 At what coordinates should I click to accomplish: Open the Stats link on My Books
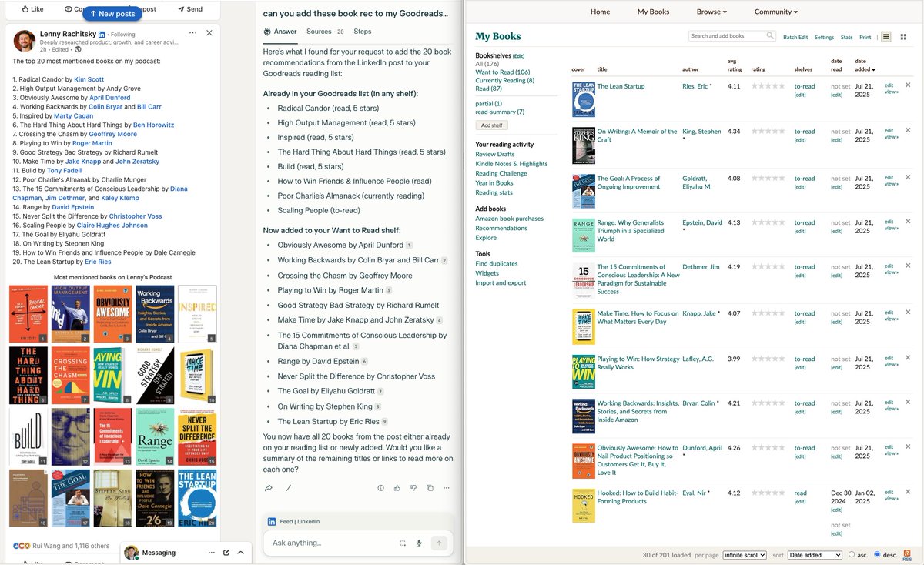coord(846,37)
